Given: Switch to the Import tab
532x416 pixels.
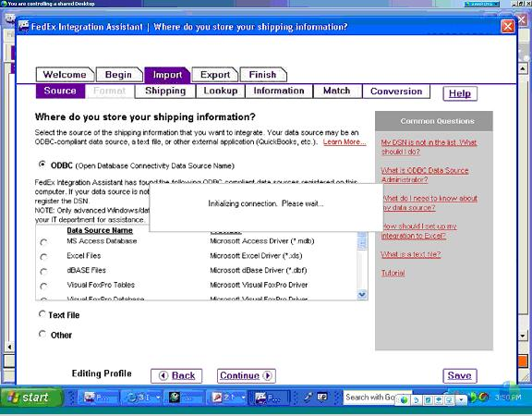Looking at the screenshot, I should tap(167, 75).
